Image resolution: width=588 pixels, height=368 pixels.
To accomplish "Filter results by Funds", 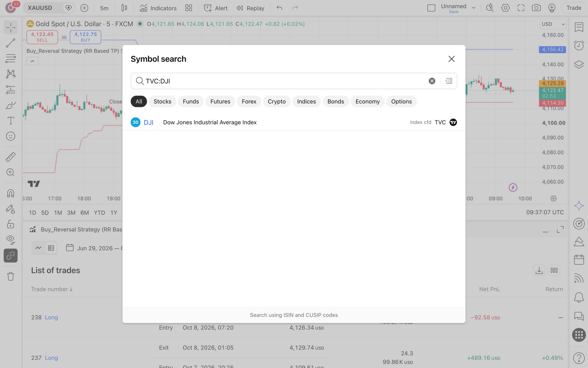I will [191, 101].
